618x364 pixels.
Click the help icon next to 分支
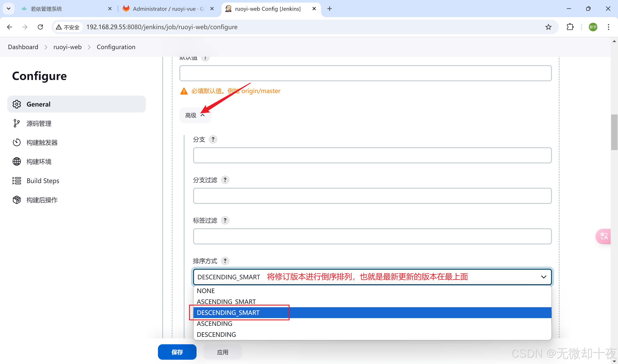tap(213, 139)
